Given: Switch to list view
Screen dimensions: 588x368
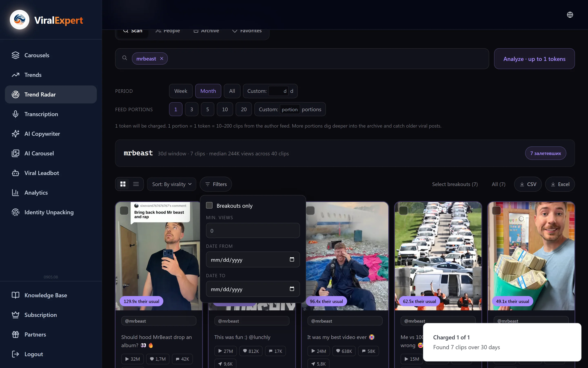Looking at the screenshot, I should point(136,184).
